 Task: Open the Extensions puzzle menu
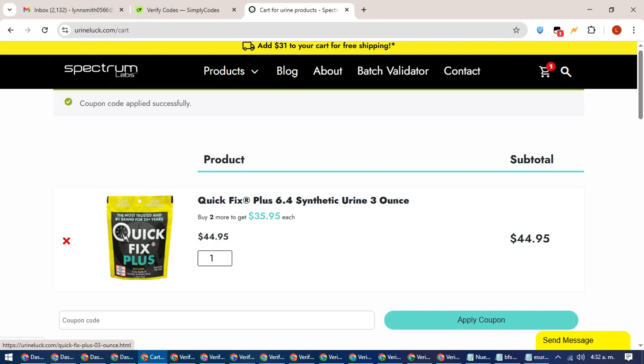pos(591,30)
